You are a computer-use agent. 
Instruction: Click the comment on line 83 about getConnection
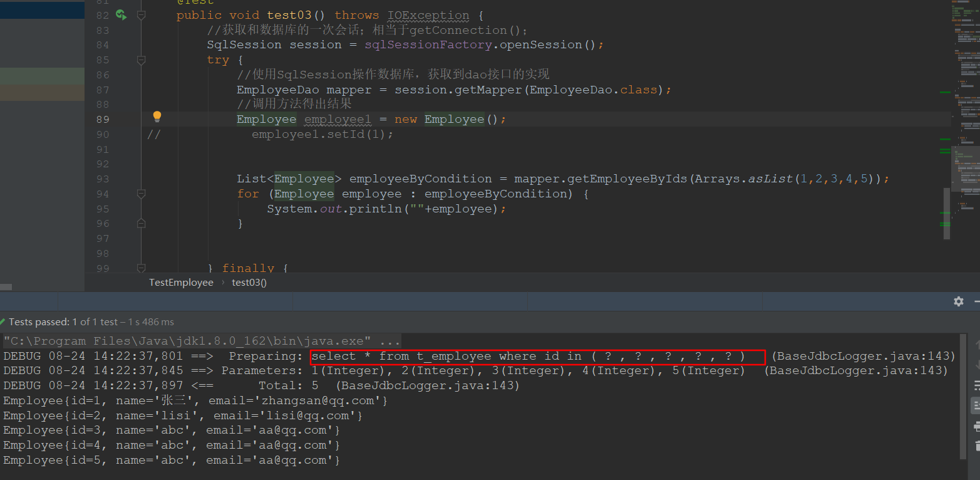point(368,30)
